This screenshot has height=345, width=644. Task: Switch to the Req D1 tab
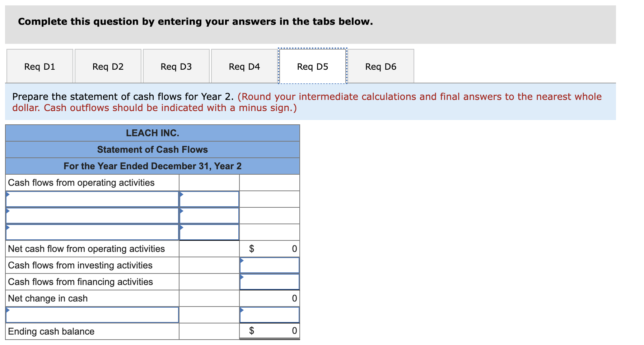pyautogui.click(x=39, y=66)
